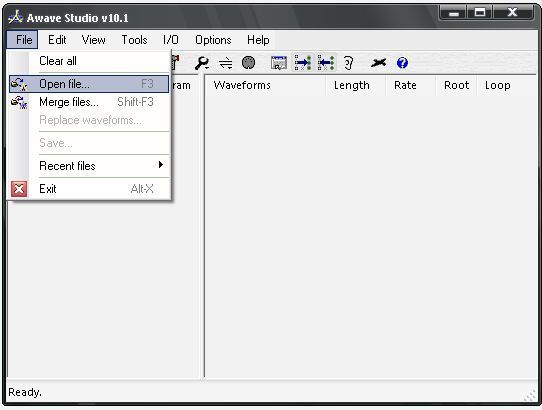Minimize the Awave Studio window
Viewport: 542px width, 410px height.
click(x=454, y=13)
